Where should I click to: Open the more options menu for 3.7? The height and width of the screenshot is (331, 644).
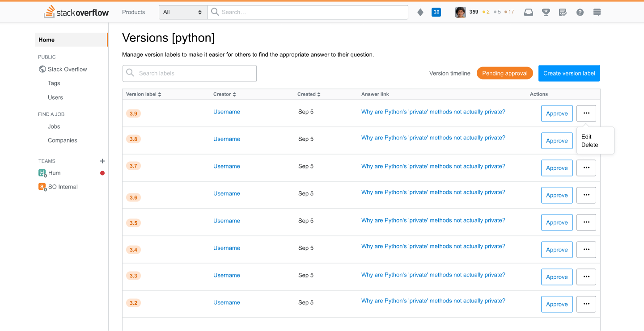(586, 168)
